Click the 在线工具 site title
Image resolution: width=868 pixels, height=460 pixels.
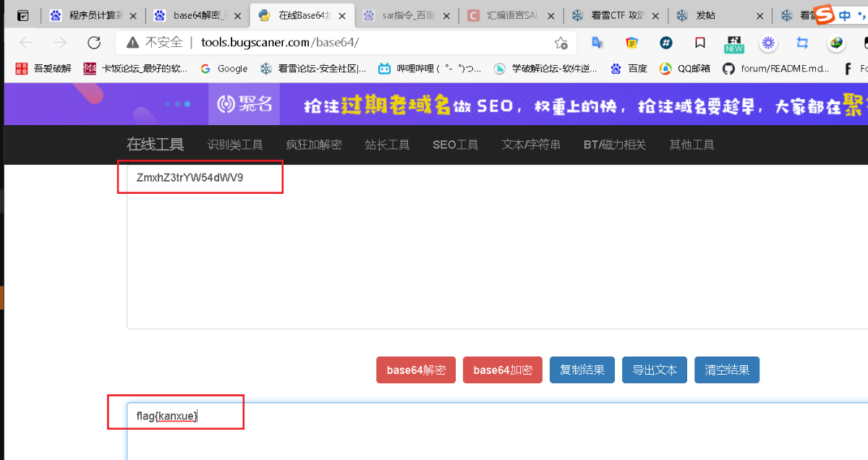(x=156, y=145)
